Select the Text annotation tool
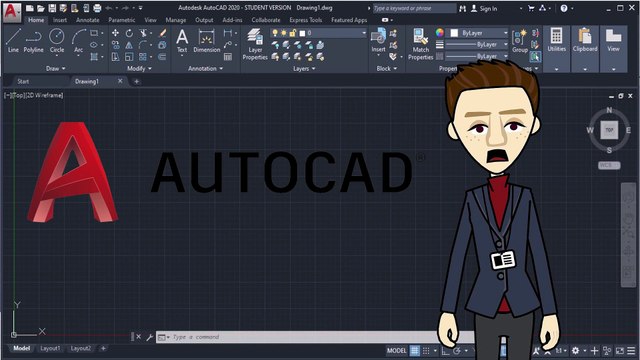640x360 pixels. (x=182, y=41)
